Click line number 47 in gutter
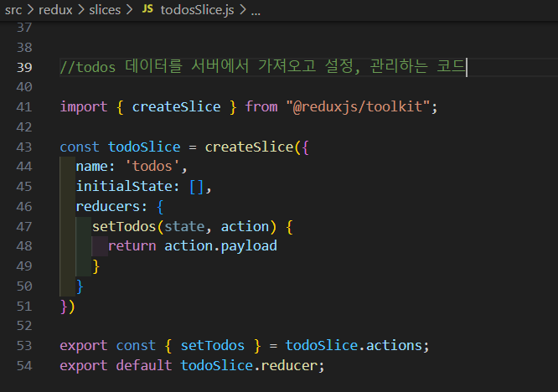Image resolution: width=558 pixels, height=392 pixels. pyautogui.click(x=24, y=227)
